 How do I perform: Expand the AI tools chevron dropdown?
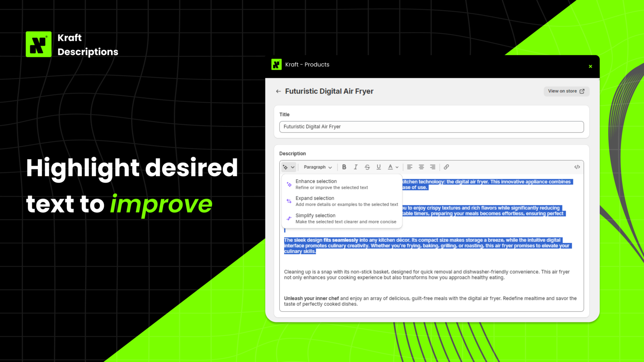pos(292,167)
